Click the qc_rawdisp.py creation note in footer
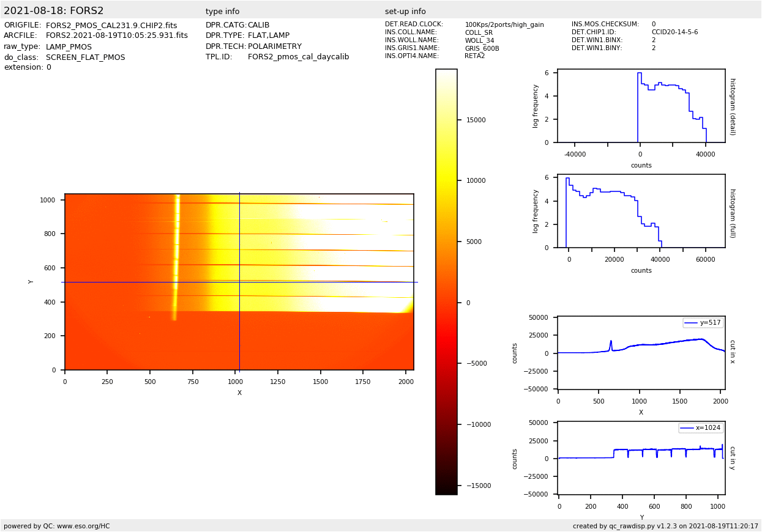Image resolution: width=762 pixels, height=532 pixels. click(665, 526)
